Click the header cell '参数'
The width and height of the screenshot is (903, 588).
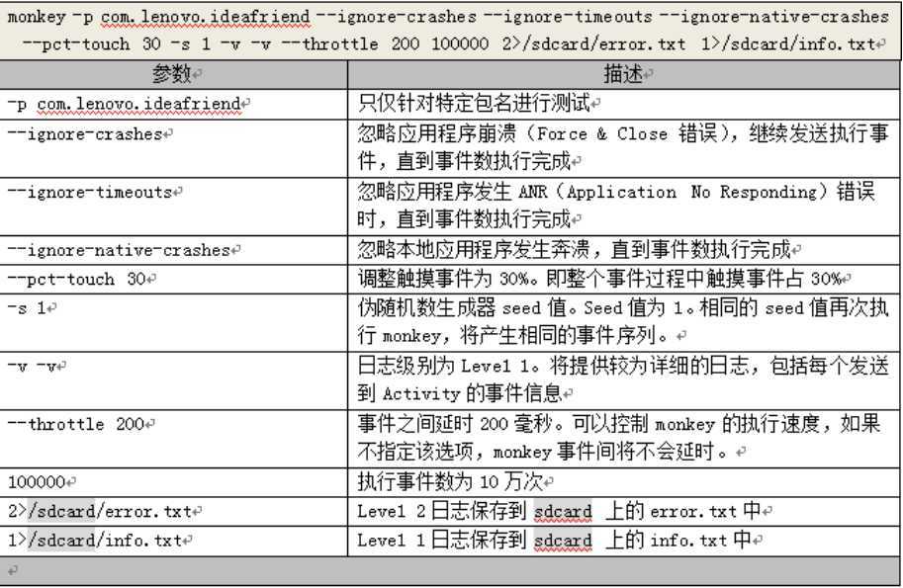click(173, 74)
